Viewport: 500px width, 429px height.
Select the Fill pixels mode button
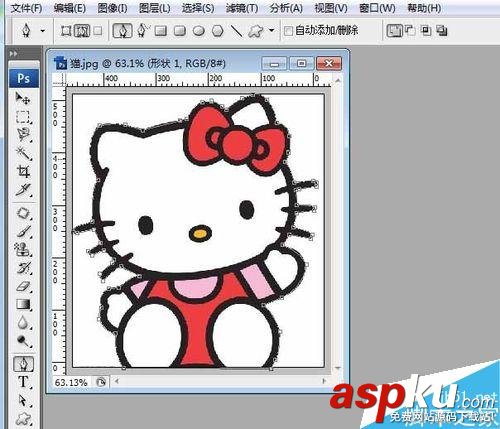98,31
